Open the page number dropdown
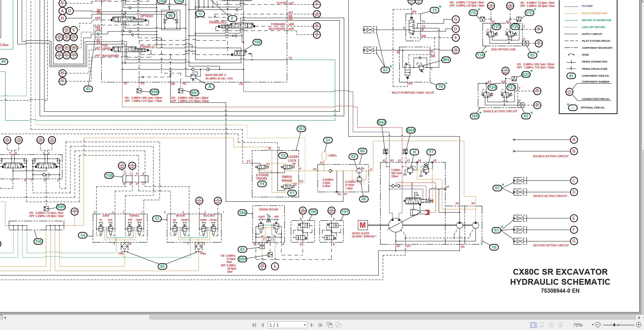644x330 pixels. (x=304, y=325)
